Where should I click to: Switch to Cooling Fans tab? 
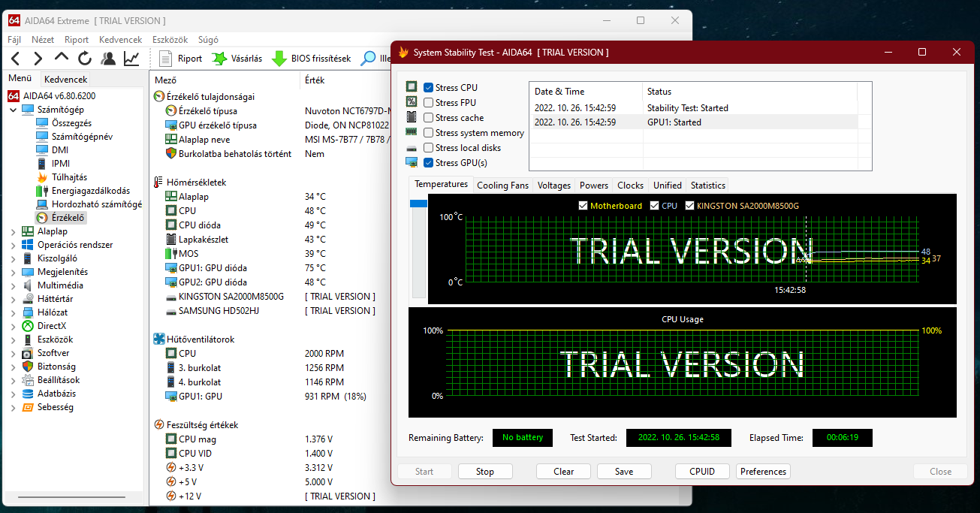tap(503, 186)
